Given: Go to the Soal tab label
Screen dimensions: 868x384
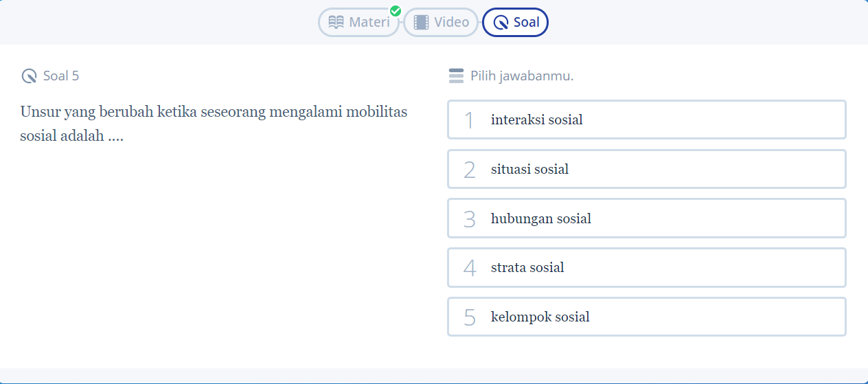Looking at the screenshot, I should coord(526,22).
